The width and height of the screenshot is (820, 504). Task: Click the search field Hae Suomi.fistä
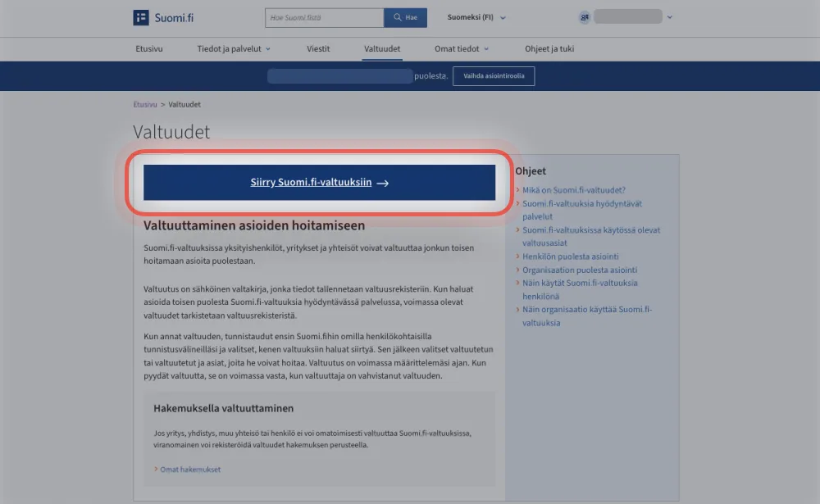point(324,18)
